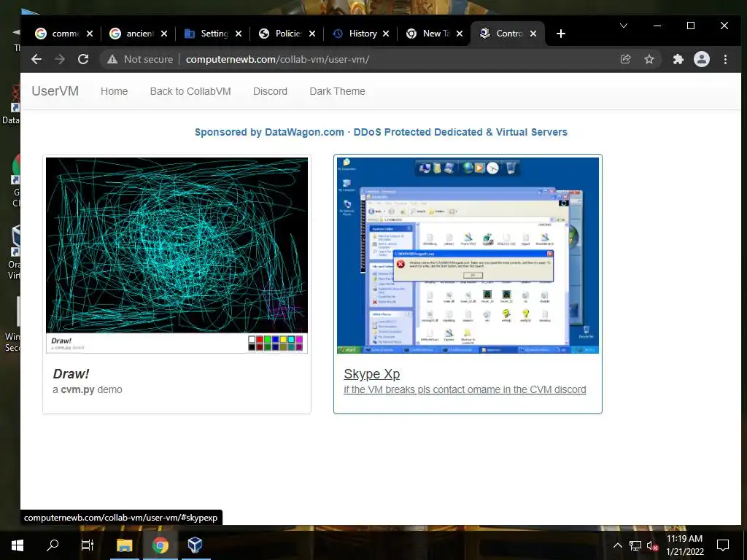Close the New Tab tab
The image size is (747, 560).
click(460, 34)
